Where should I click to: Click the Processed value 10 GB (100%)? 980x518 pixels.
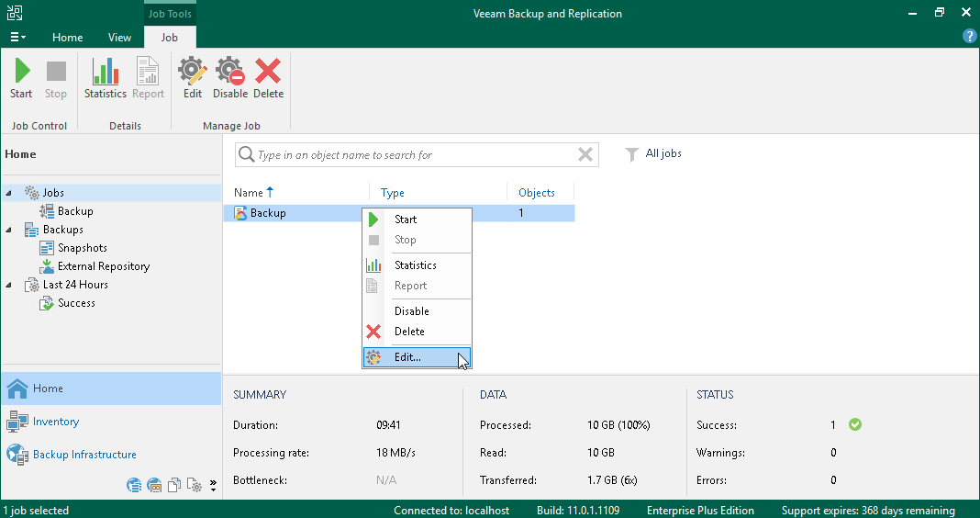pos(618,425)
